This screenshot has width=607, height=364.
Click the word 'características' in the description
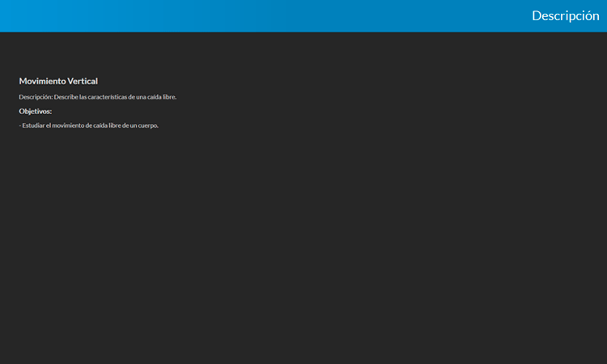click(x=102, y=97)
